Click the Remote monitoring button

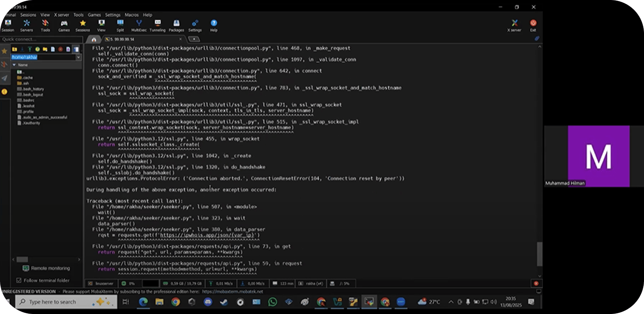pos(47,268)
